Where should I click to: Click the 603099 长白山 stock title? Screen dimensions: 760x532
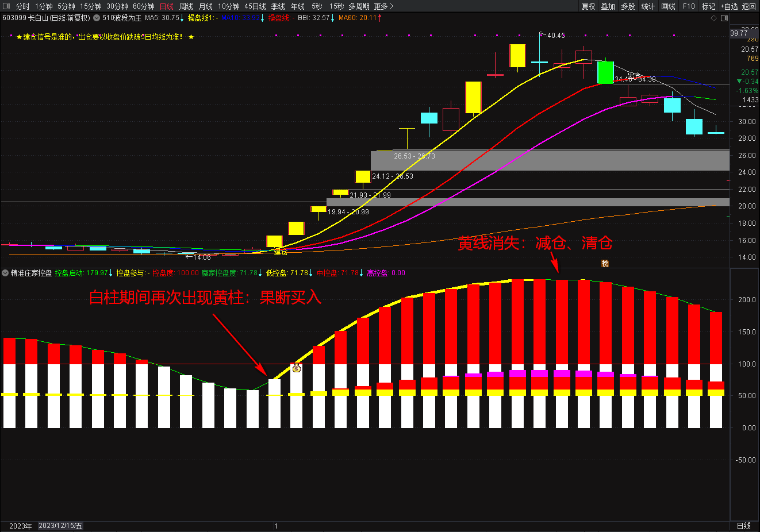(x=46, y=18)
